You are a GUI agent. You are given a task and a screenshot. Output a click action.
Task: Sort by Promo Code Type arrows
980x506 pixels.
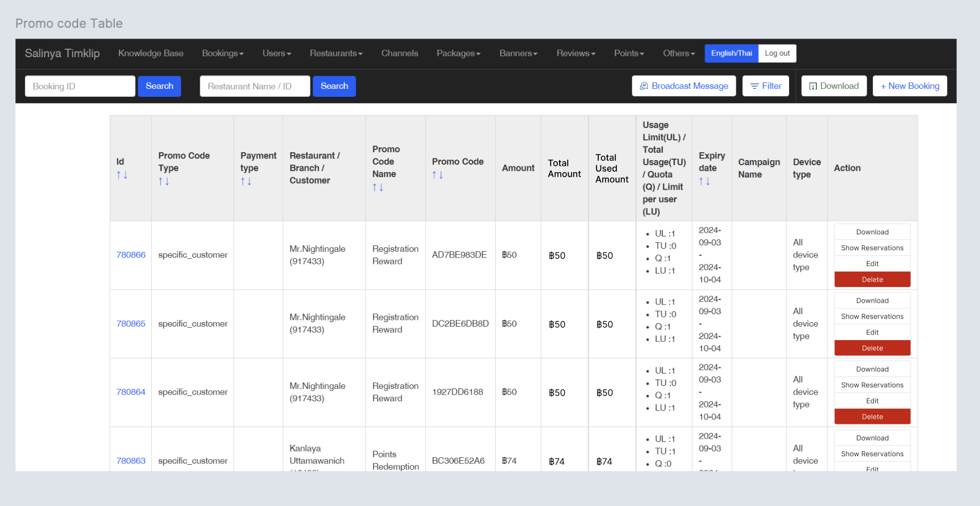[x=164, y=181]
